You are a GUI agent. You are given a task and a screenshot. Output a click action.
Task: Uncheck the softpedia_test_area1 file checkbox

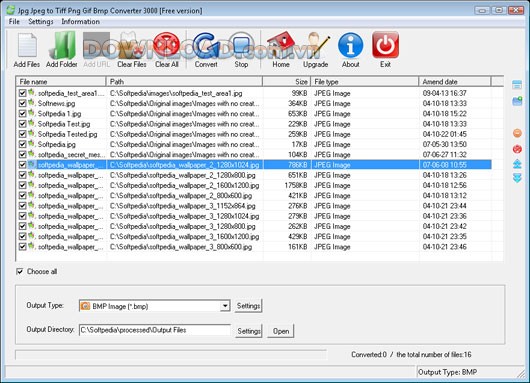point(22,93)
